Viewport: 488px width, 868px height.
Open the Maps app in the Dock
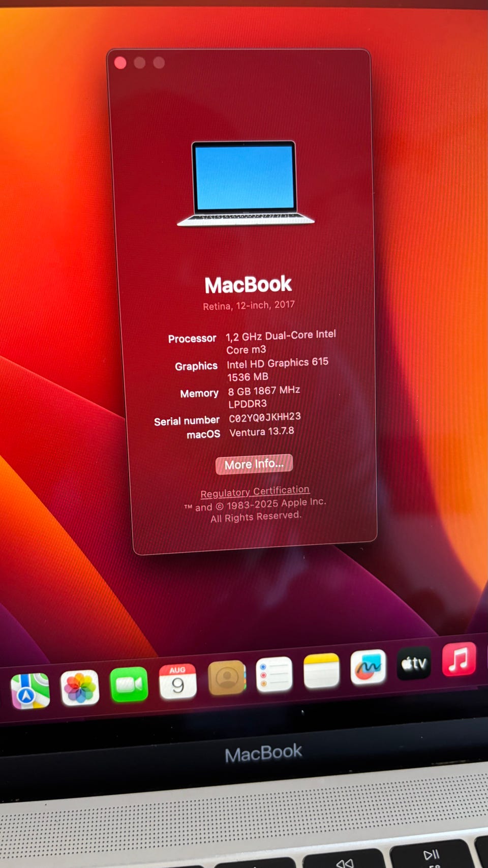tap(30, 691)
